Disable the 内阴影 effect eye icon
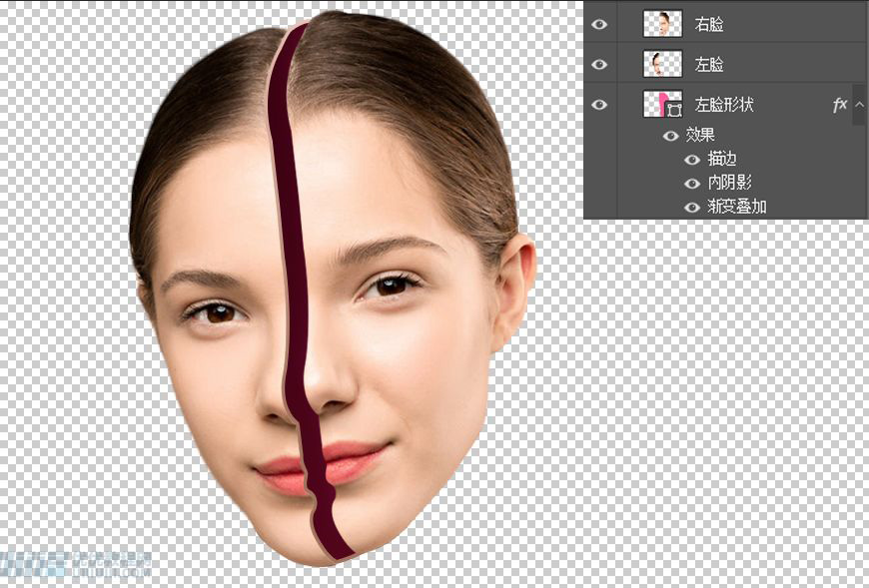The image size is (869, 588). pyautogui.click(x=690, y=184)
